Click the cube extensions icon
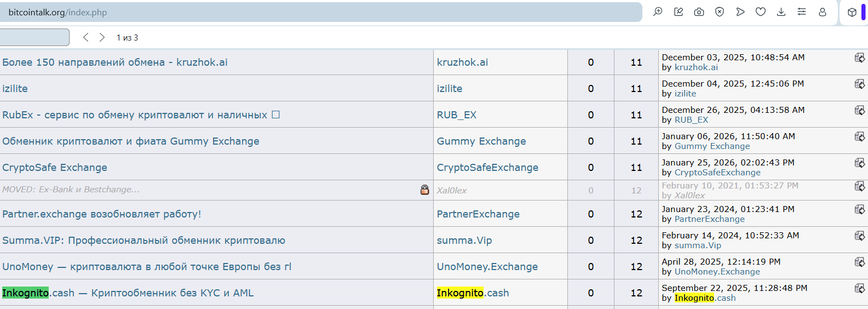868x309 pixels. click(x=852, y=12)
